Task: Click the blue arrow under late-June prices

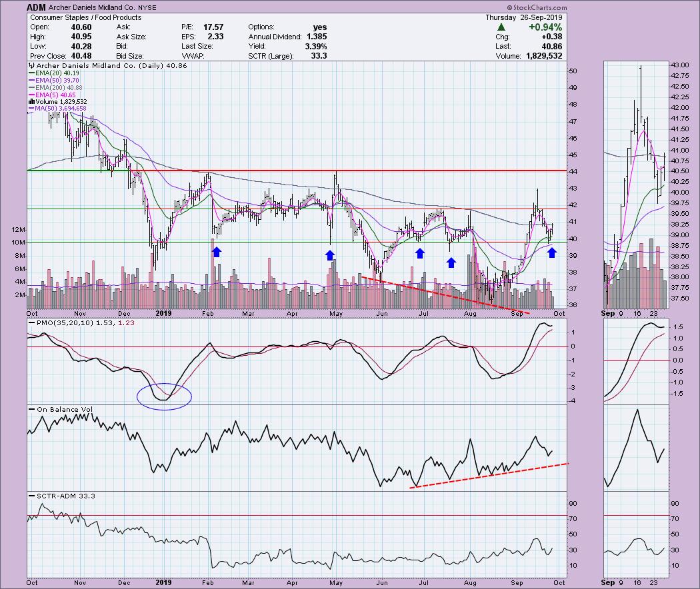Action: pyautogui.click(x=420, y=253)
